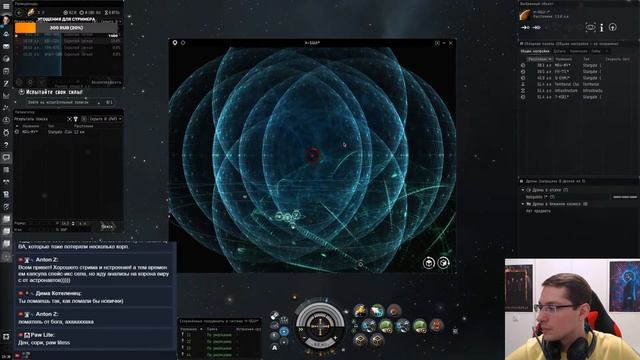Select 'Общие настройки' overview tab
This screenshot has height=360, width=640.
click(x=534, y=51)
